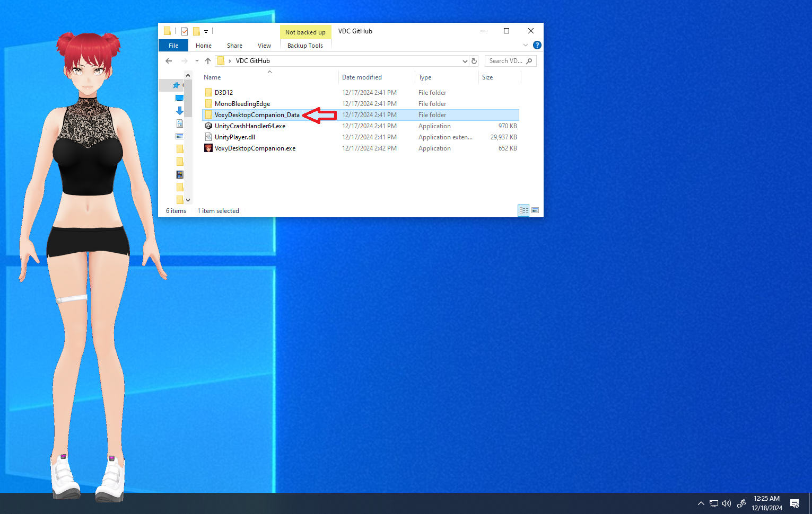Switch to the Share ribbon tab
812x514 pixels.
point(234,46)
